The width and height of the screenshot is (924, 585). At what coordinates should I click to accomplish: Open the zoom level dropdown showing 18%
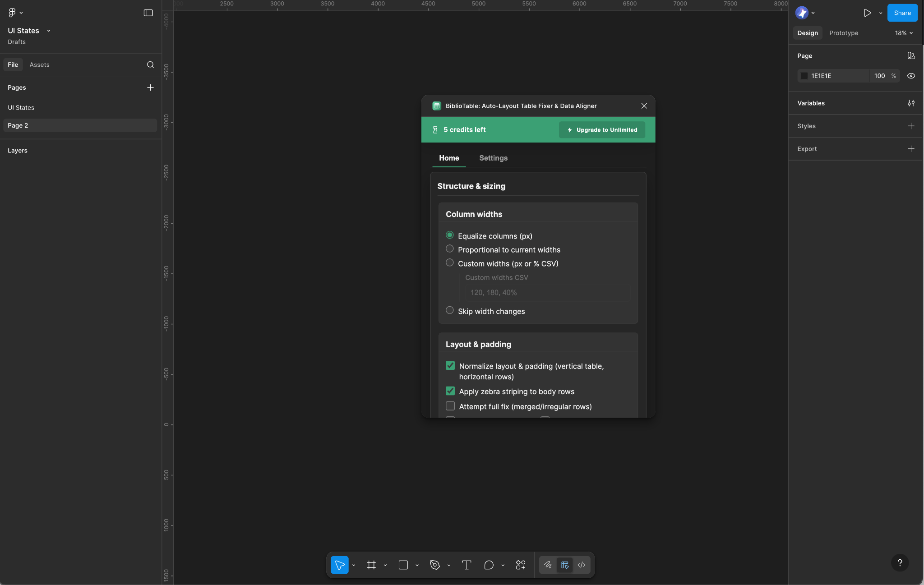pyautogui.click(x=903, y=32)
